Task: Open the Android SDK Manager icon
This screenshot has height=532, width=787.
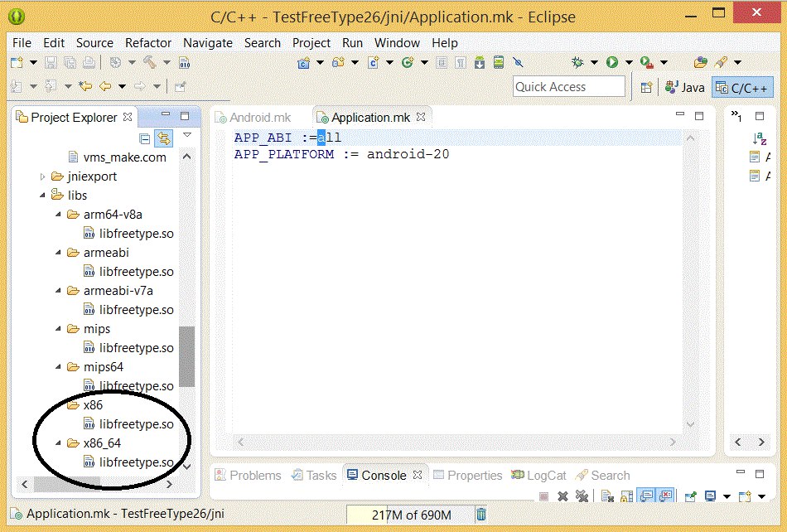Action: tap(480, 63)
